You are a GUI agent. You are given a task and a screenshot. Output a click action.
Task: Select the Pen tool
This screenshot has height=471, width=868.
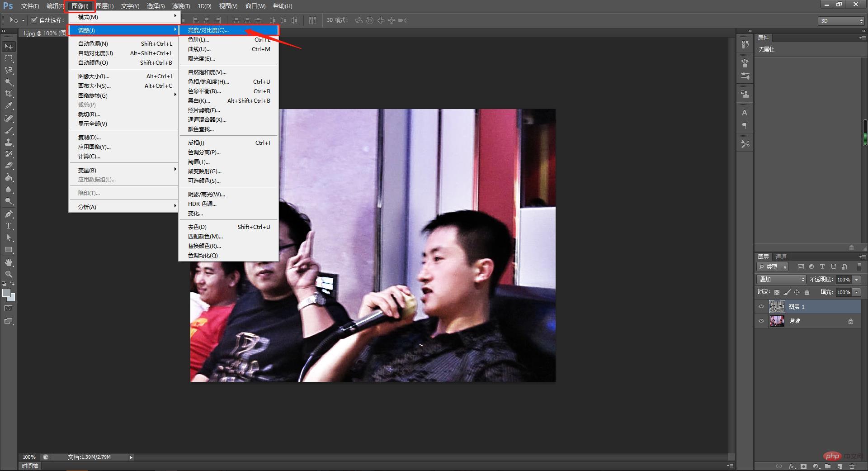[x=9, y=214]
